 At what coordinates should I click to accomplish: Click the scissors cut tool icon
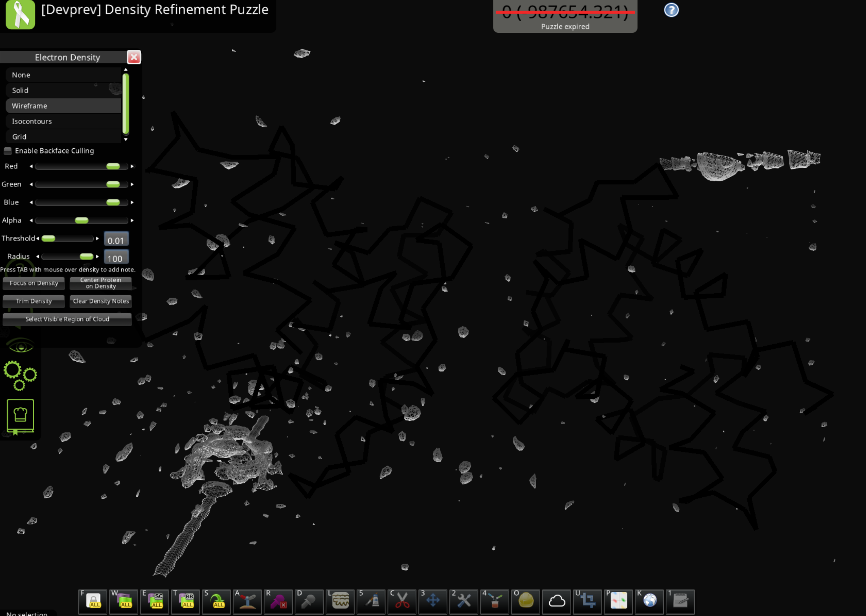tap(402, 601)
